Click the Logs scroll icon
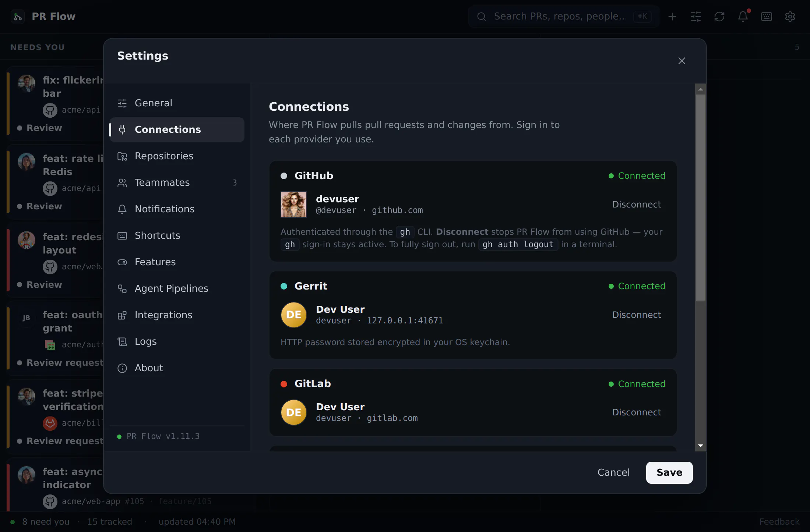Viewport: 810px width, 532px height. coord(122,342)
